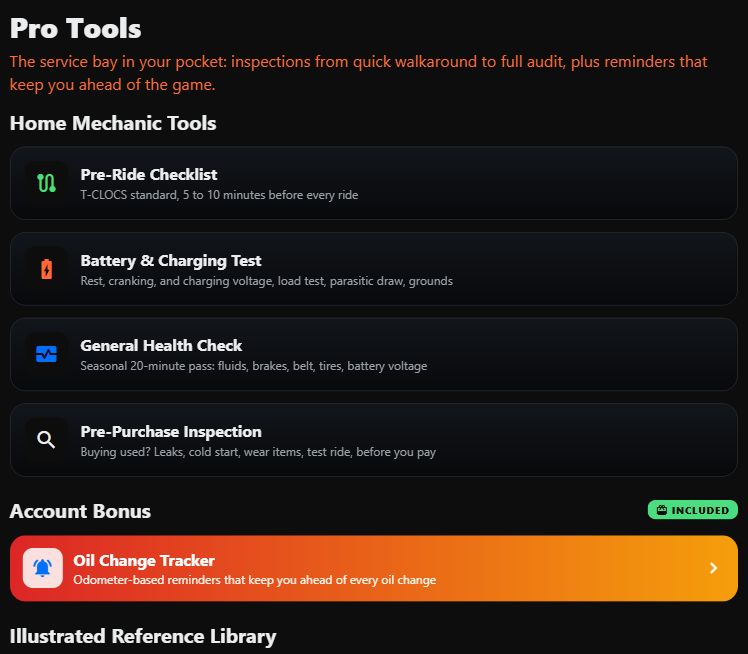Tap the bell icon on Oil Change Tracker
The image size is (748, 654).
[42, 568]
